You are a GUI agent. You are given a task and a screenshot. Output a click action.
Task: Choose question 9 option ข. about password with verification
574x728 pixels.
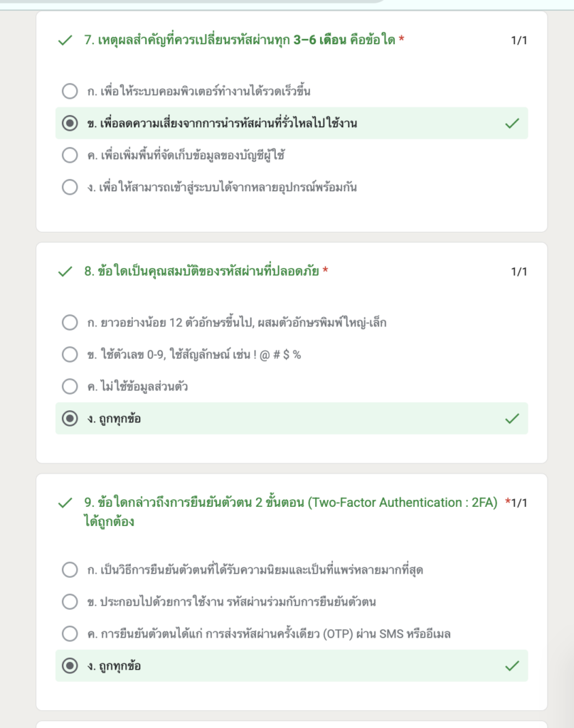click(x=70, y=601)
